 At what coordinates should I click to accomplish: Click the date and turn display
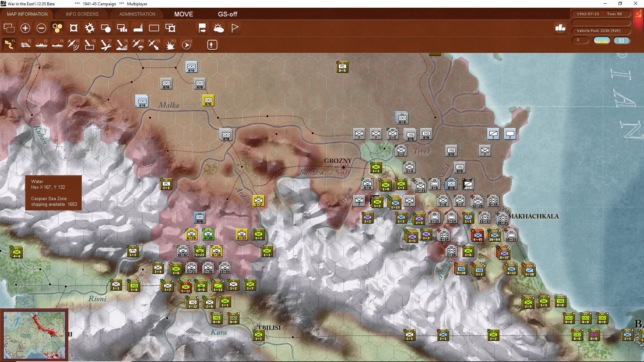(x=601, y=14)
